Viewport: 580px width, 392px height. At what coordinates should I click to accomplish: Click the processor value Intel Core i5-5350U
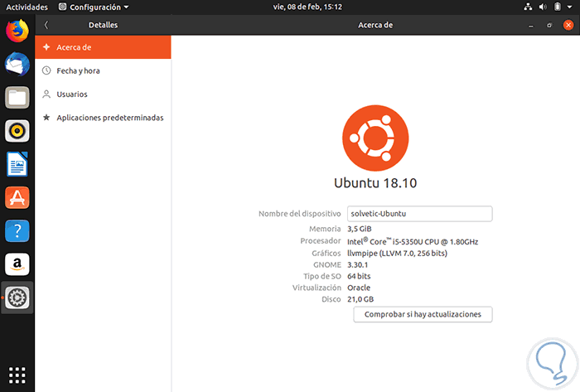click(x=413, y=241)
